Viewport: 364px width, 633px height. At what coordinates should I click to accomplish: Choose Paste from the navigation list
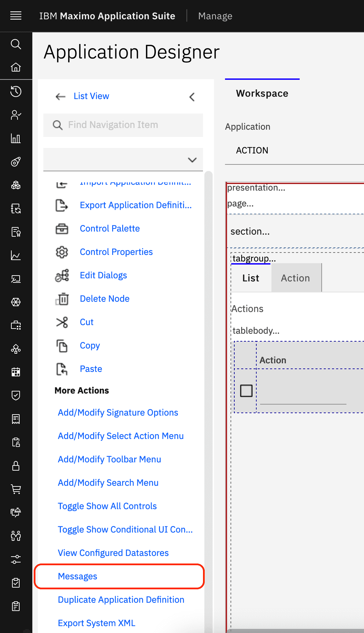[x=91, y=369]
